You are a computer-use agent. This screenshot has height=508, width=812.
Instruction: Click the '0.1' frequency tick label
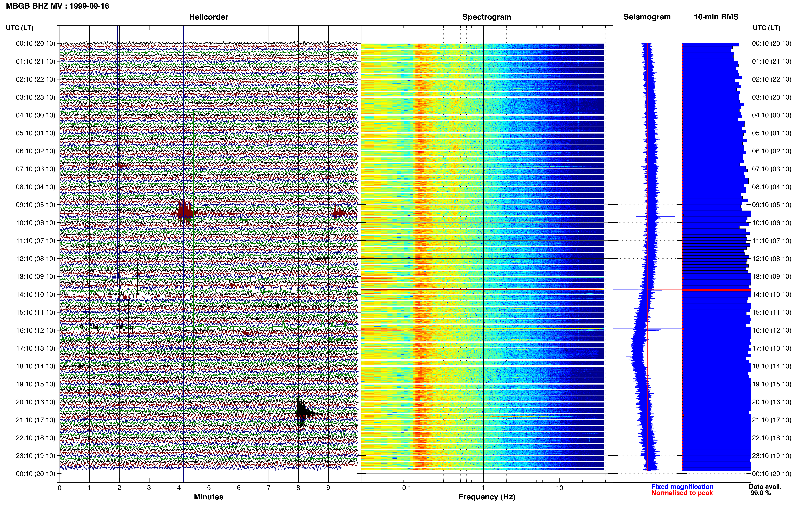click(x=407, y=488)
